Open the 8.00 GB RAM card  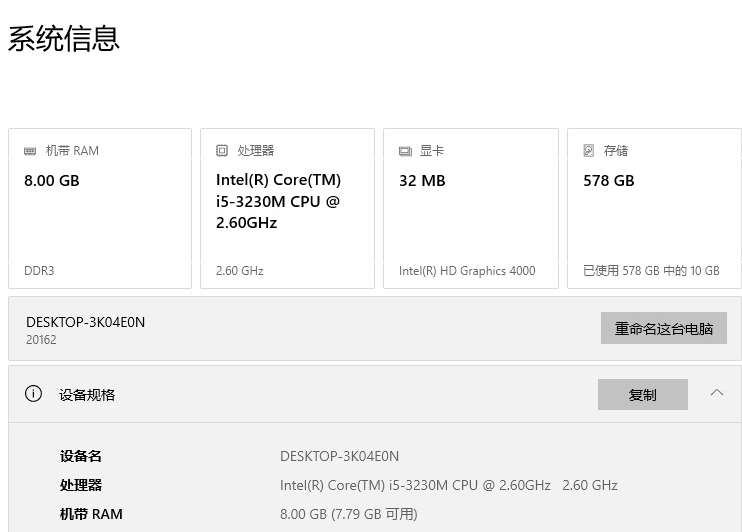click(x=52, y=181)
